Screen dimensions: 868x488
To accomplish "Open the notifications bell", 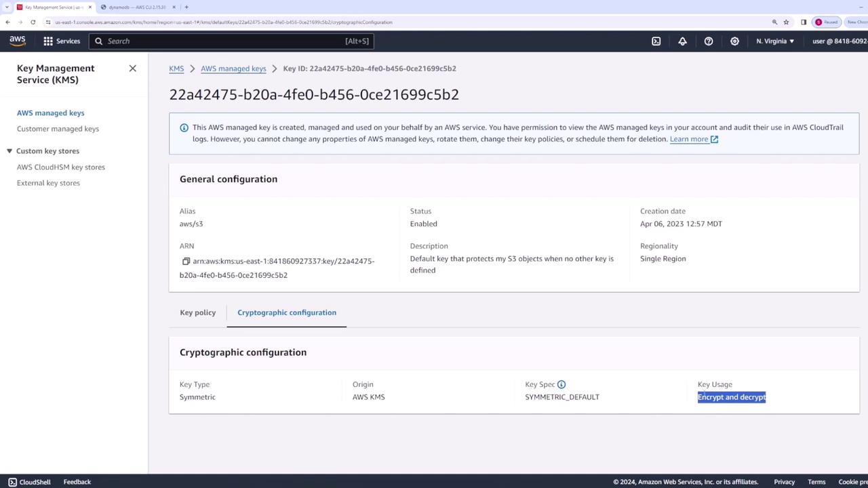I will tap(682, 41).
